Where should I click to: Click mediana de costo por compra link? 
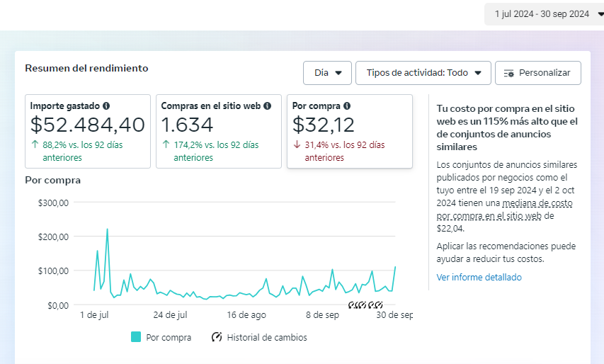[x=504, y=209]
